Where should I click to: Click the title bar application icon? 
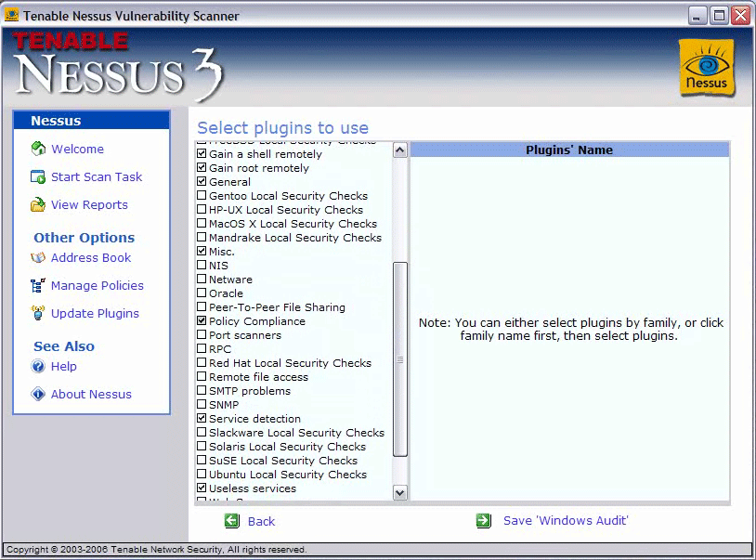(11, 16)
